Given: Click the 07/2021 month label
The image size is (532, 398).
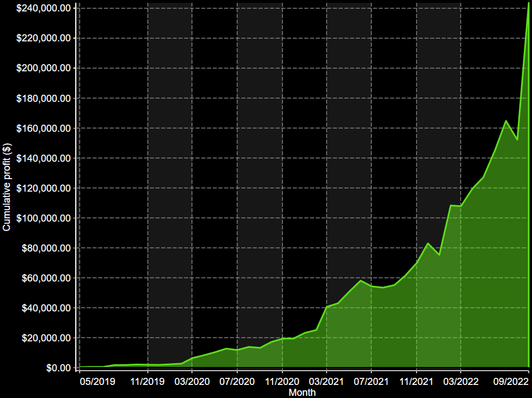Looking at the screenshot, I should tap(371, 382).
